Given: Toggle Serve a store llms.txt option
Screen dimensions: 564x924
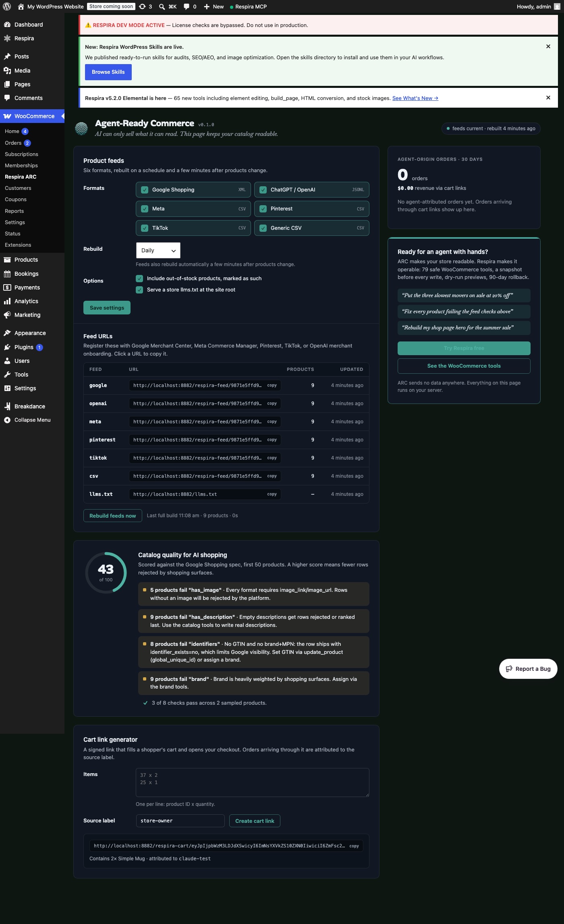Looking at the screenshot, I should [x=139, y=290].
